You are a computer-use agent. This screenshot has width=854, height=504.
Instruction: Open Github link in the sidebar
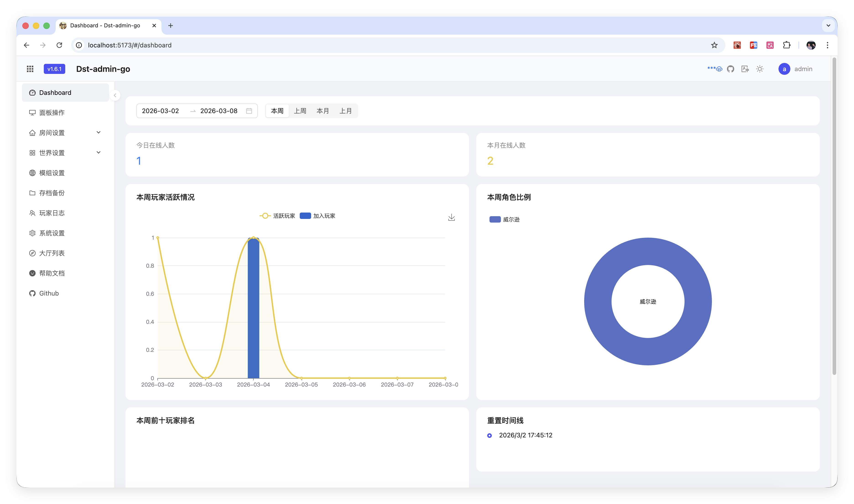tap(65, 293)
